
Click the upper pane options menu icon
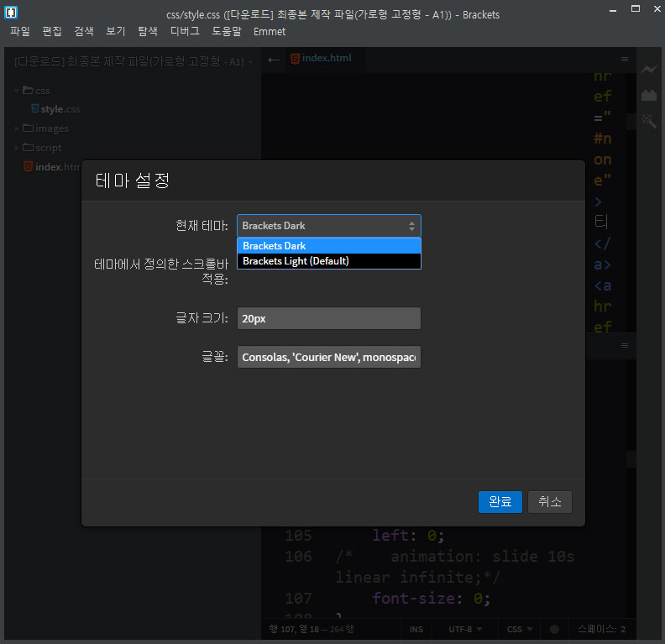coord(625,60)
